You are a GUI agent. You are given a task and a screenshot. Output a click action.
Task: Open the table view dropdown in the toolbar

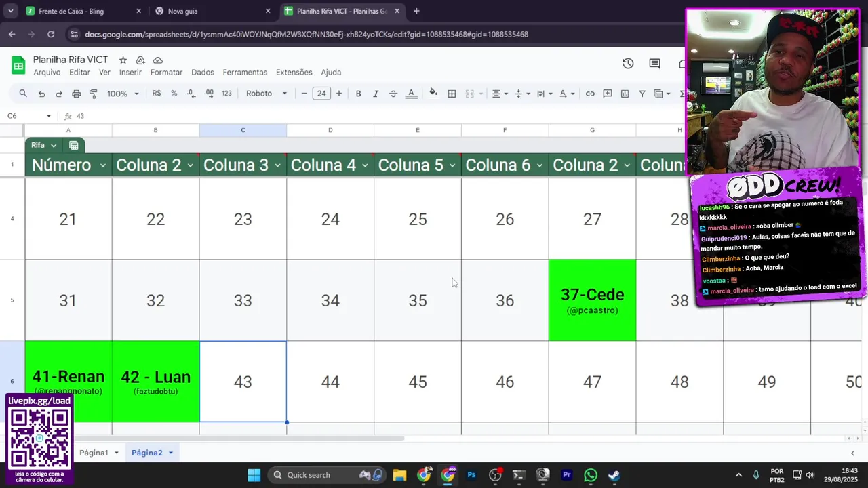tap(662, 94)
